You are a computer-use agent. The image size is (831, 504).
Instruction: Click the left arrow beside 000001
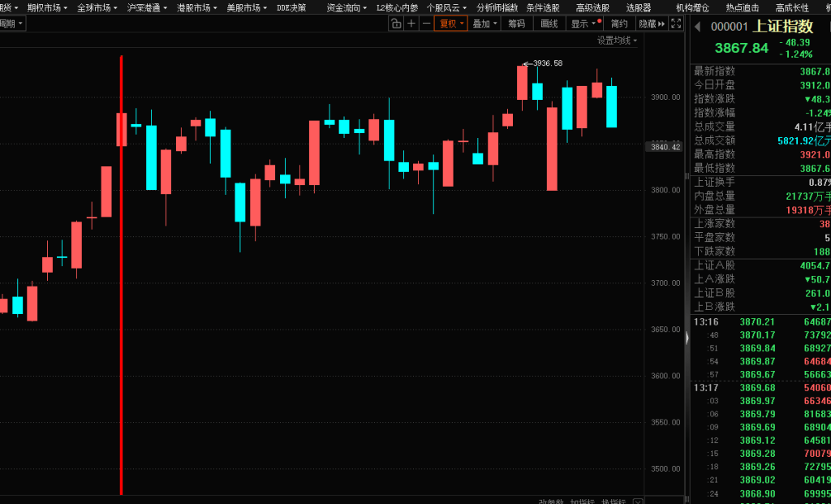click(696, 27)
